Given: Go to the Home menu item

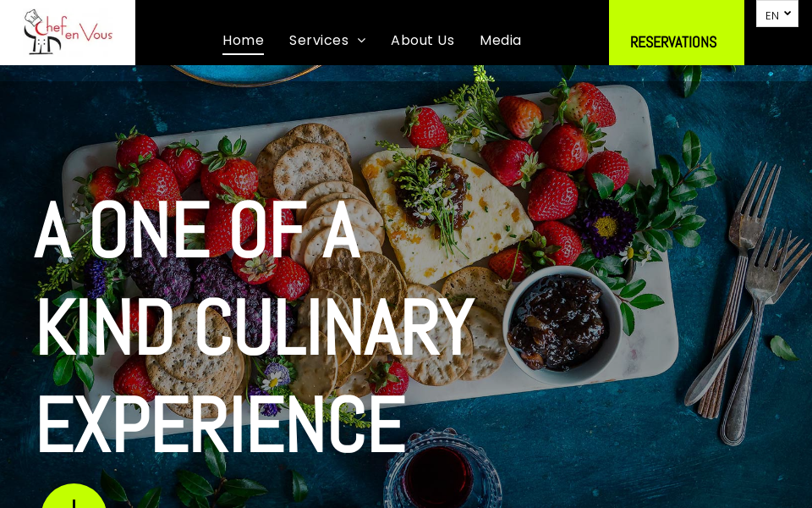Looking at the screenshot, I should 244,40.
